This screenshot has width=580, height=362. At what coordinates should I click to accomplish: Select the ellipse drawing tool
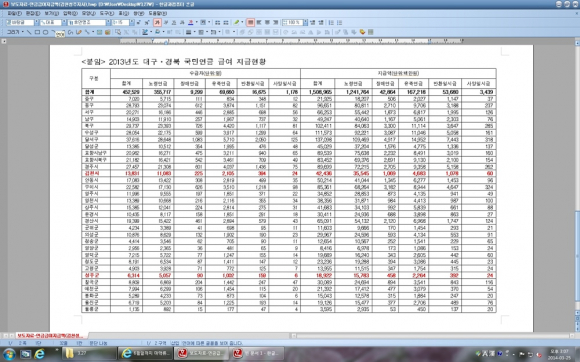[x=45, y=32]
